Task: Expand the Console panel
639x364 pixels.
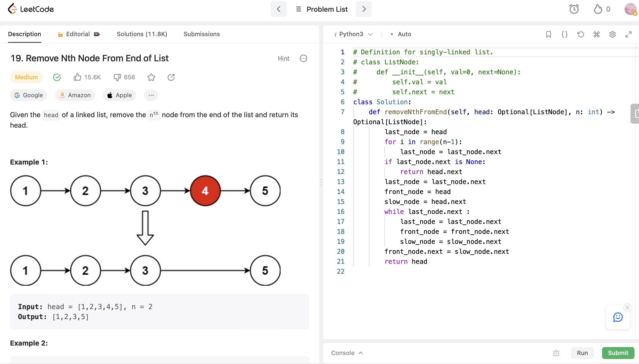Action: click(x=347, y=353)
